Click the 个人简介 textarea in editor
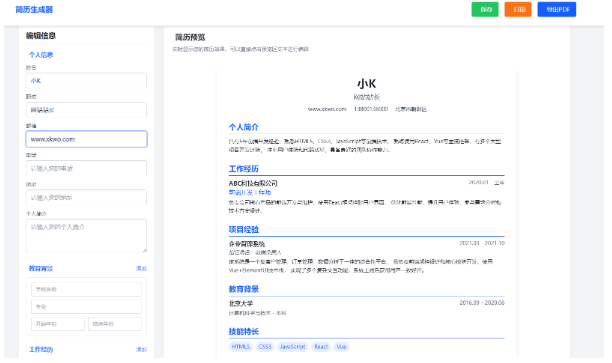This screenshot has width=612, height=363. tap(86, 235)
